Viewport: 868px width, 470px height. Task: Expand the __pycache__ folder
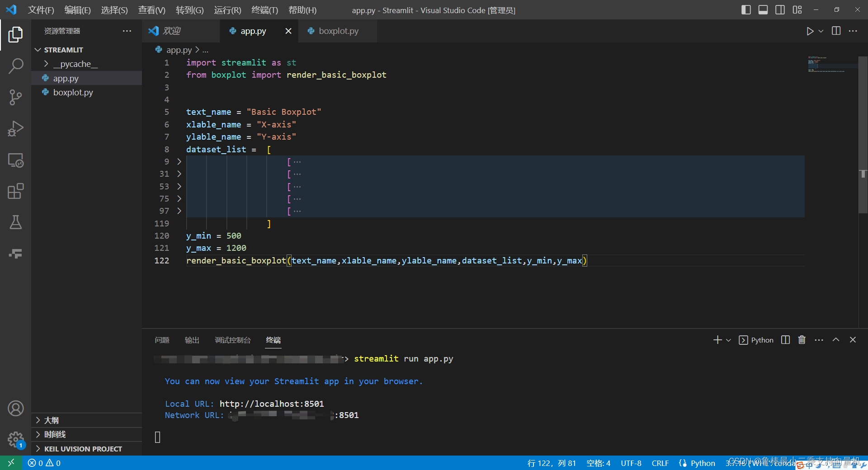86,64
